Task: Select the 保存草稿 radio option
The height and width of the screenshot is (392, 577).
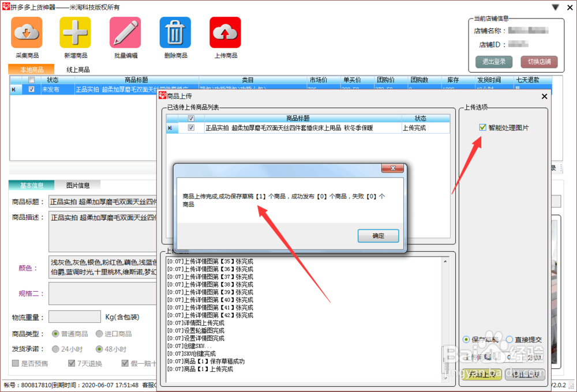Action: click(466, 340)
